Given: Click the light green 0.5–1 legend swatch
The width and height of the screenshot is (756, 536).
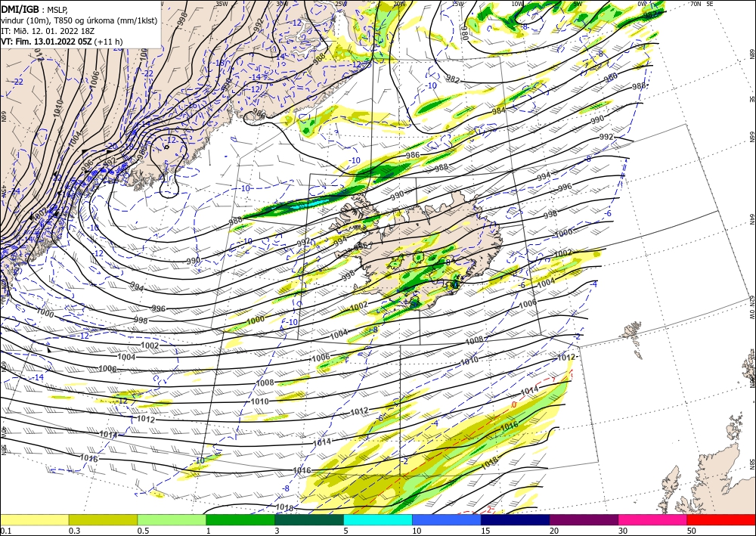Looking at the screenshot, I should coord(172,519).
